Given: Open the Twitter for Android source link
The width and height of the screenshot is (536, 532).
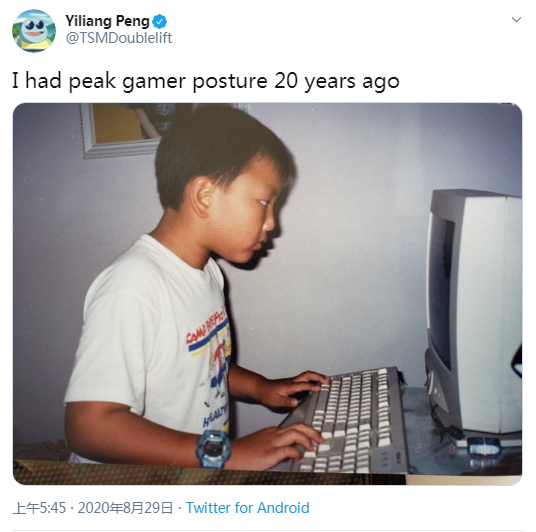Looking at the screenshot, I should (x=247, y=508).
